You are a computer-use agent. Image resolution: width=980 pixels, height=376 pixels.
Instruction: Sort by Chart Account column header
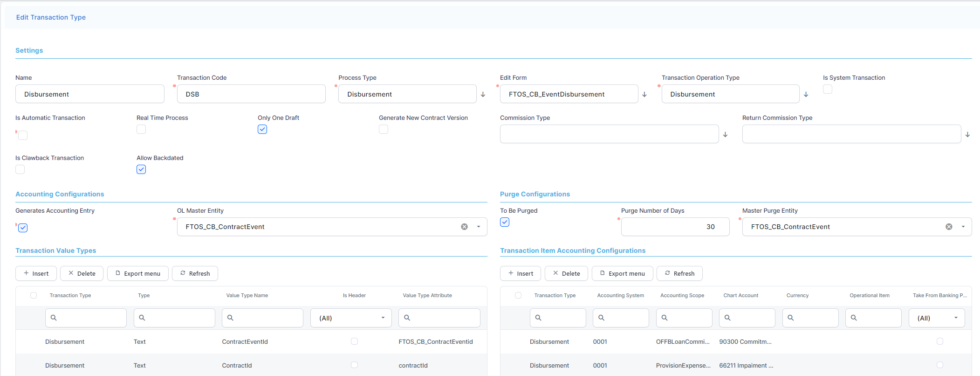[740, 295]
